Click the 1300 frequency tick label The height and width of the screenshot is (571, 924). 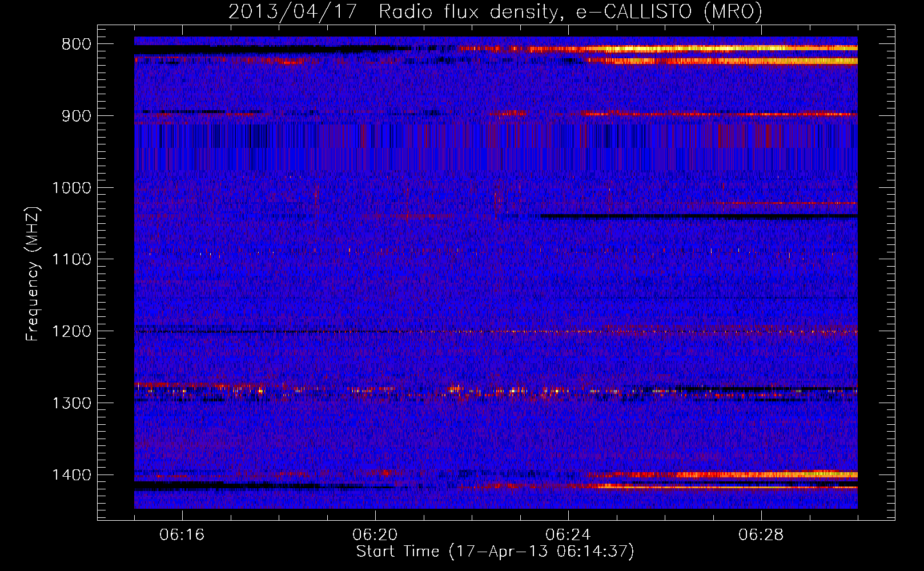(x=71, y=403)
